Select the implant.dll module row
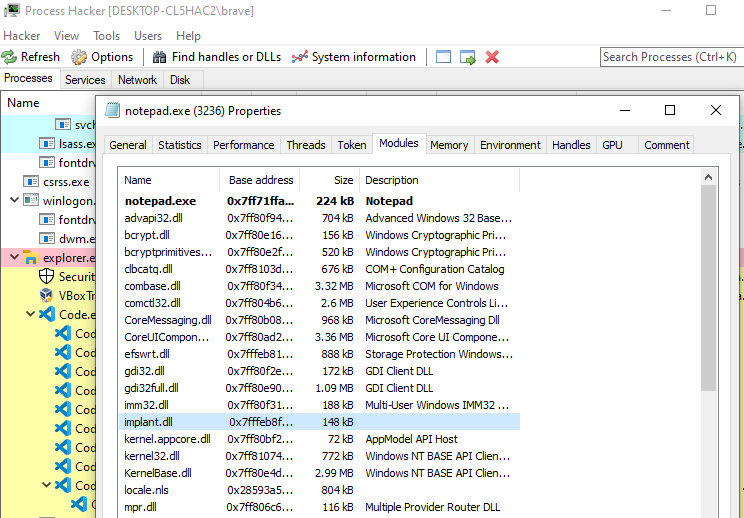 pyautogui.click(x=319, y=422)
